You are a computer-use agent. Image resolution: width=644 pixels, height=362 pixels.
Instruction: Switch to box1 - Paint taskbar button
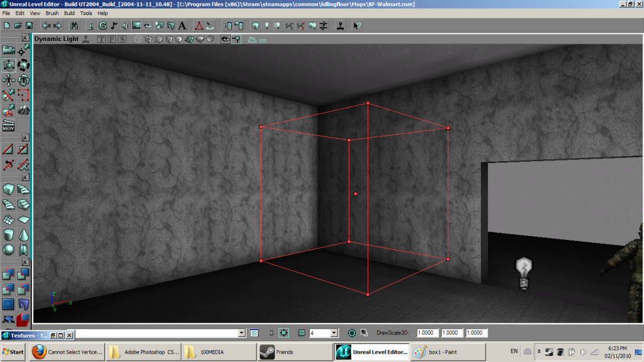[448, 352]
